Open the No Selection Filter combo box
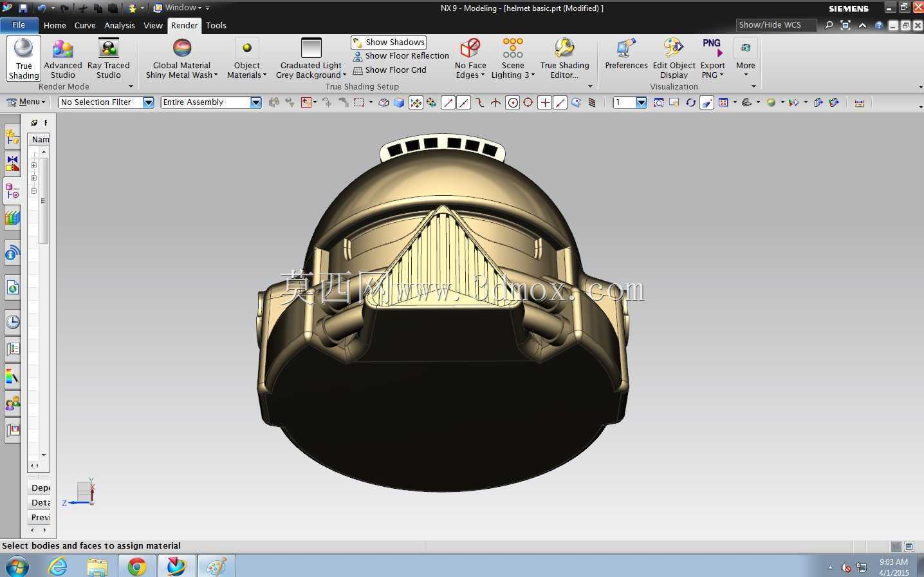 pos(106,102)
